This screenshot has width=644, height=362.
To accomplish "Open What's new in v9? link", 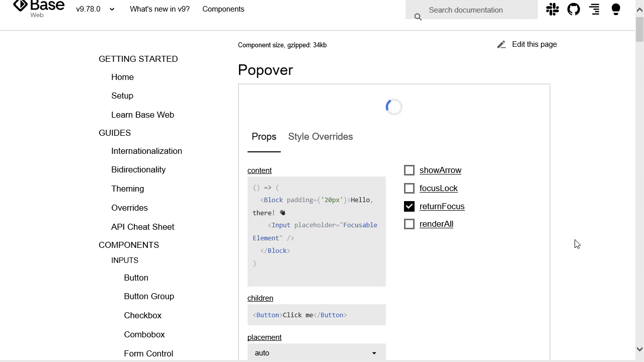I will (x=159, y=9).
